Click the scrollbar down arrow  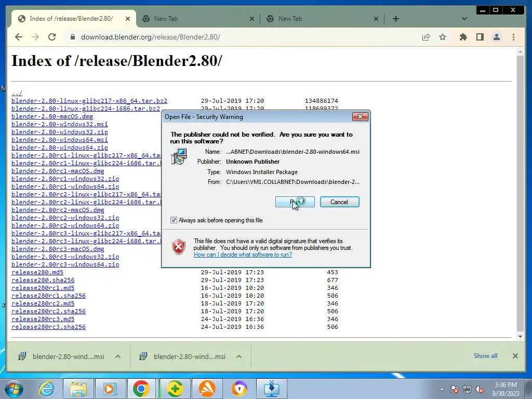tap(520, 336)
